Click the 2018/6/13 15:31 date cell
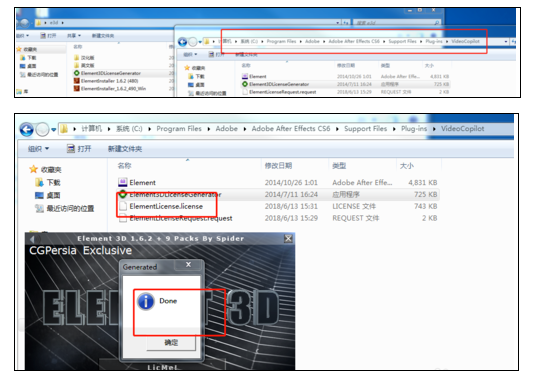The width and height of the screenshot is (535, 377). click(291, 206)
